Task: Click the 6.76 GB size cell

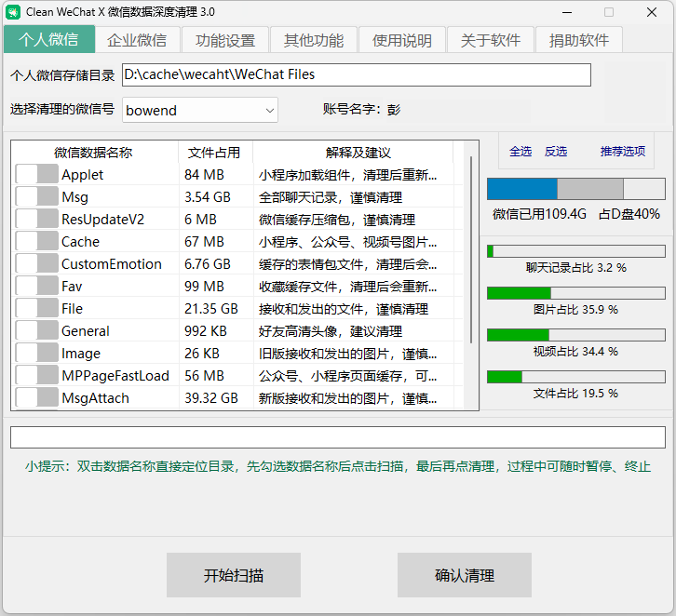Action: (x=208, y=264)
